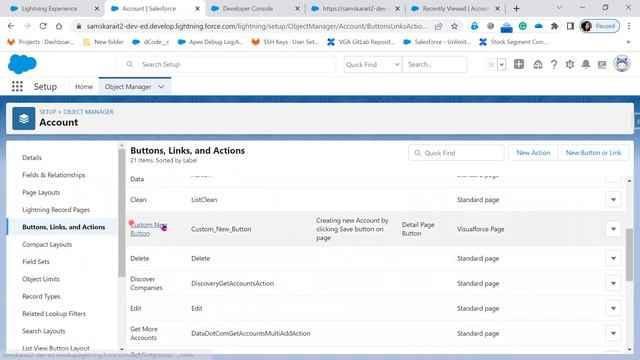The height and width of the screenshot is (360, 640).
Task: Open Details in sidebar
Action: [x=32, y=158]
